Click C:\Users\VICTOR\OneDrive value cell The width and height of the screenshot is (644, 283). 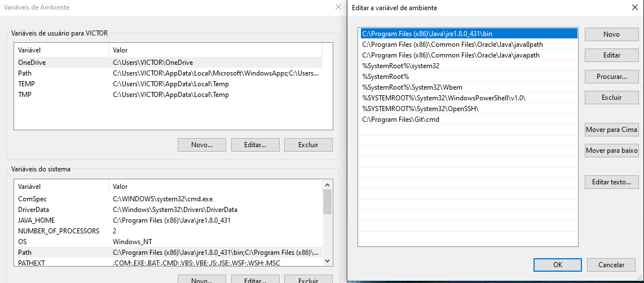[x=153, y=63]
